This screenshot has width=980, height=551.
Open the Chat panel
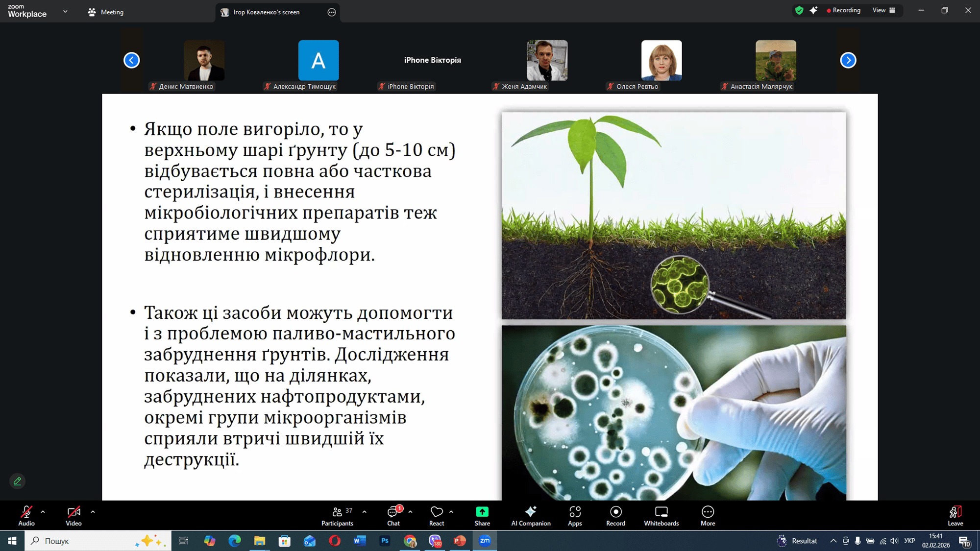click(393, 516)
